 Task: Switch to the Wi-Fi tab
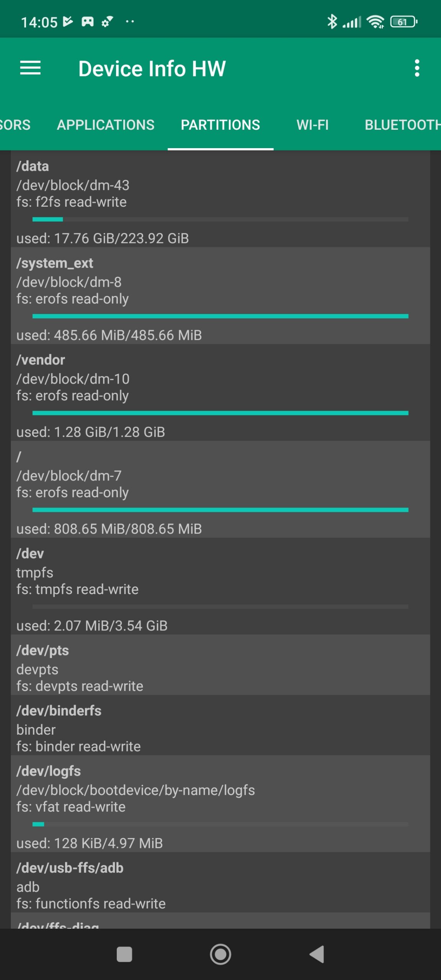pos(312,125)
